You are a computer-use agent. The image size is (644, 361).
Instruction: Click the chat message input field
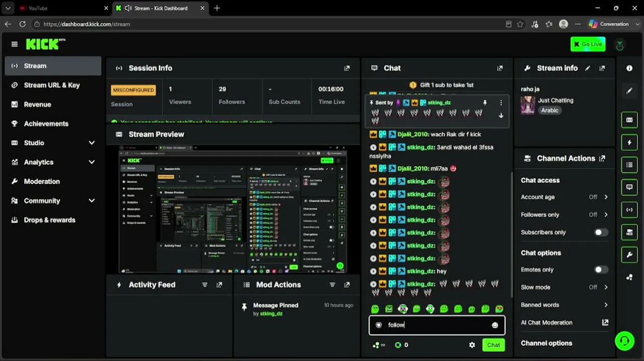click(437, 325)
